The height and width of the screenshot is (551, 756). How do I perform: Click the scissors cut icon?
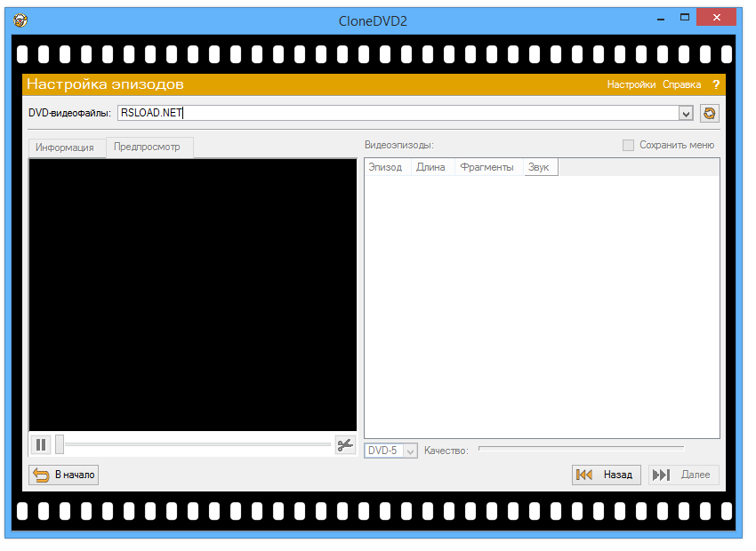pyautogui.click(x=345, y=445)
